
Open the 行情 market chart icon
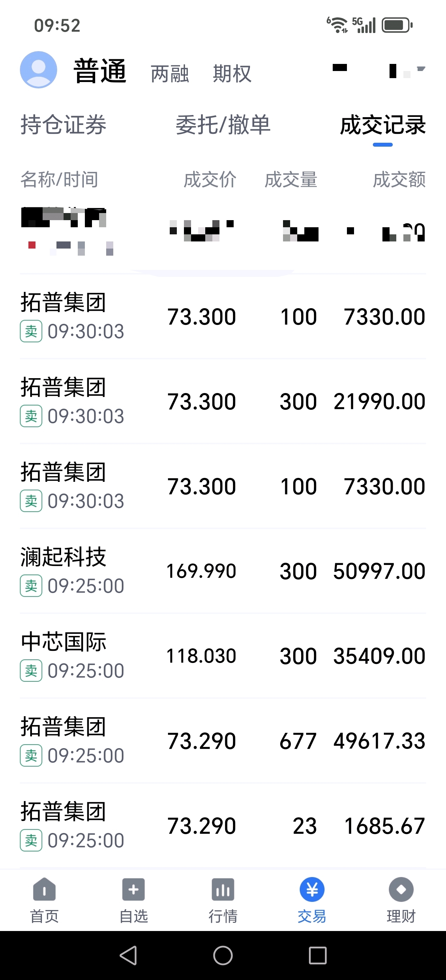point(223,889)
